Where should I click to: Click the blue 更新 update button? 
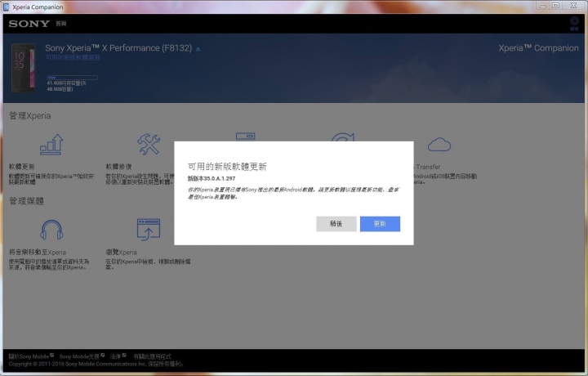[380, 224]
